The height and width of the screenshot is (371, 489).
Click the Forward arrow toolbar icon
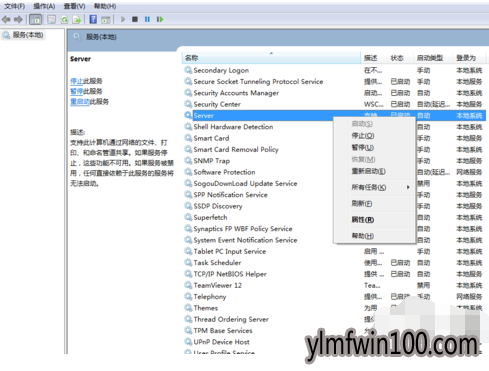(18, 20)
